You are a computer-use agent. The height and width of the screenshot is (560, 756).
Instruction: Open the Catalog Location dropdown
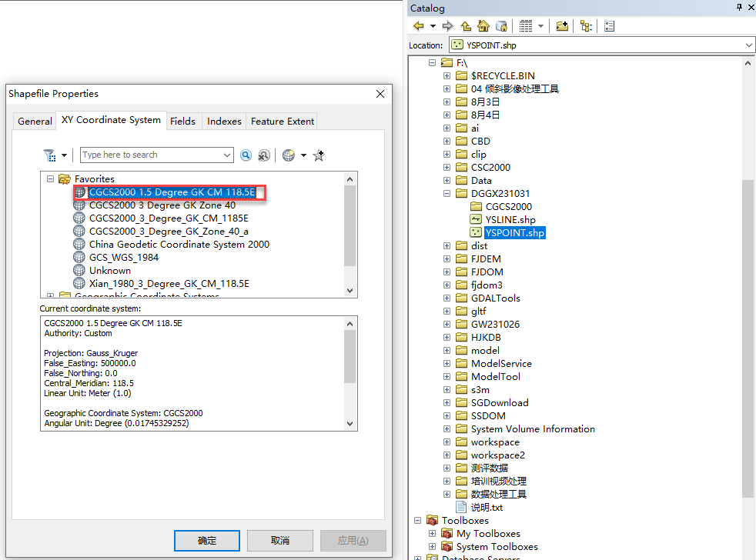(x=749, y=45)
